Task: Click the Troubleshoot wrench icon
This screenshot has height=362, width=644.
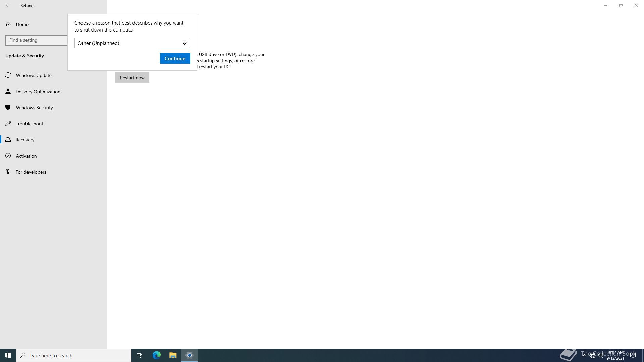Action: click(x=8, y=124)
